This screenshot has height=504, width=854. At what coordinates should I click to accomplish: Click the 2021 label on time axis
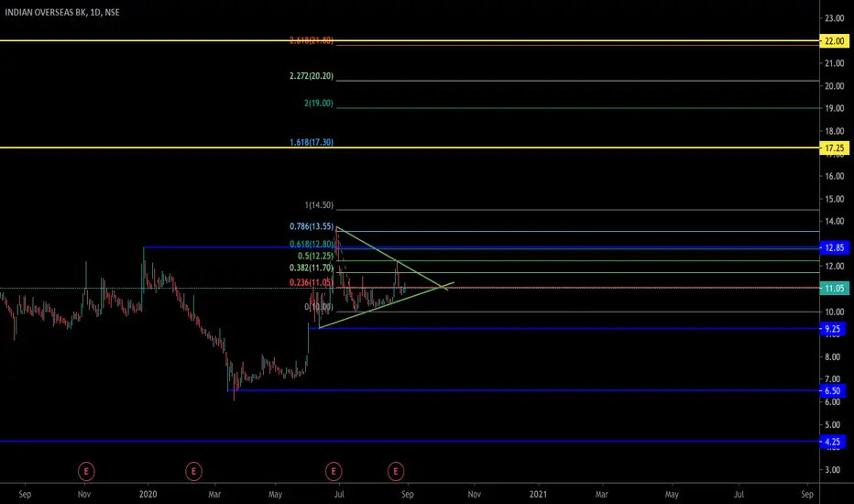click(x=538, y=494)
